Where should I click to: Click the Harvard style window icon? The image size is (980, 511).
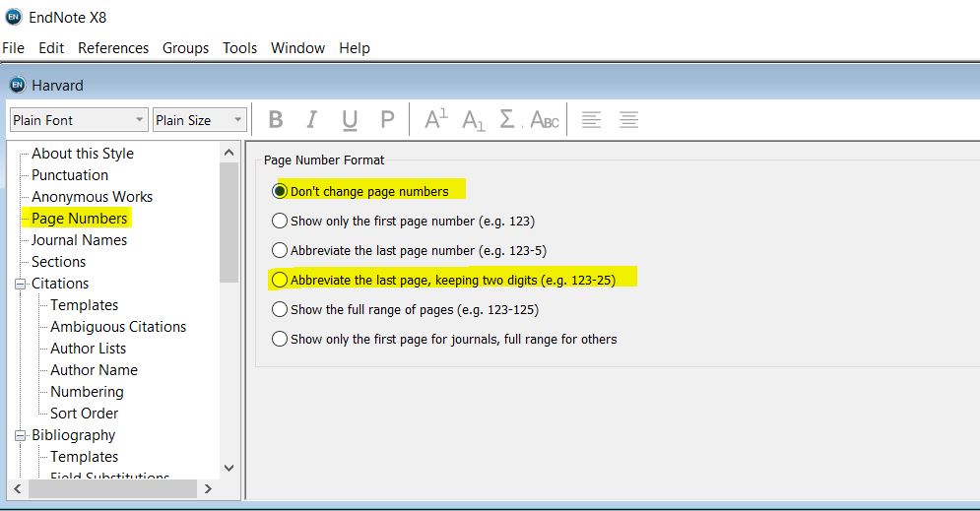click(18, 85)
